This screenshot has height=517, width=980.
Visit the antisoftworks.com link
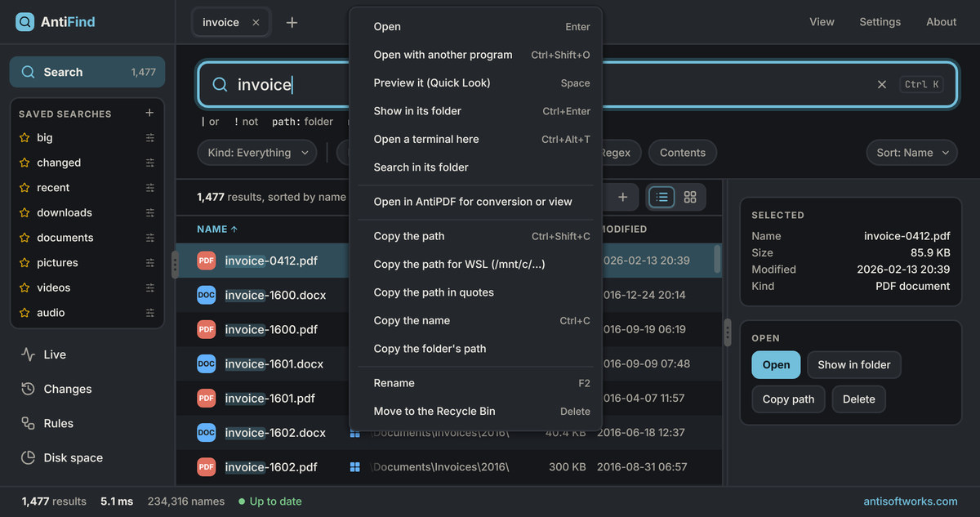point(911,501)
